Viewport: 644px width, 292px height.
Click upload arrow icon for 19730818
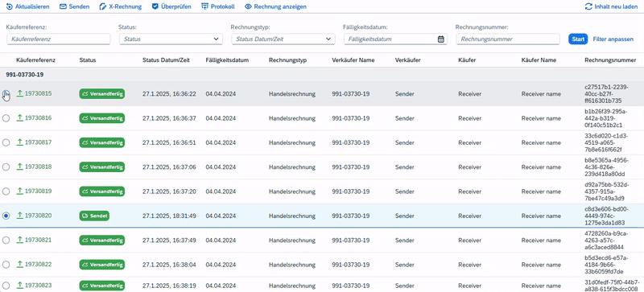coord(19,167)
